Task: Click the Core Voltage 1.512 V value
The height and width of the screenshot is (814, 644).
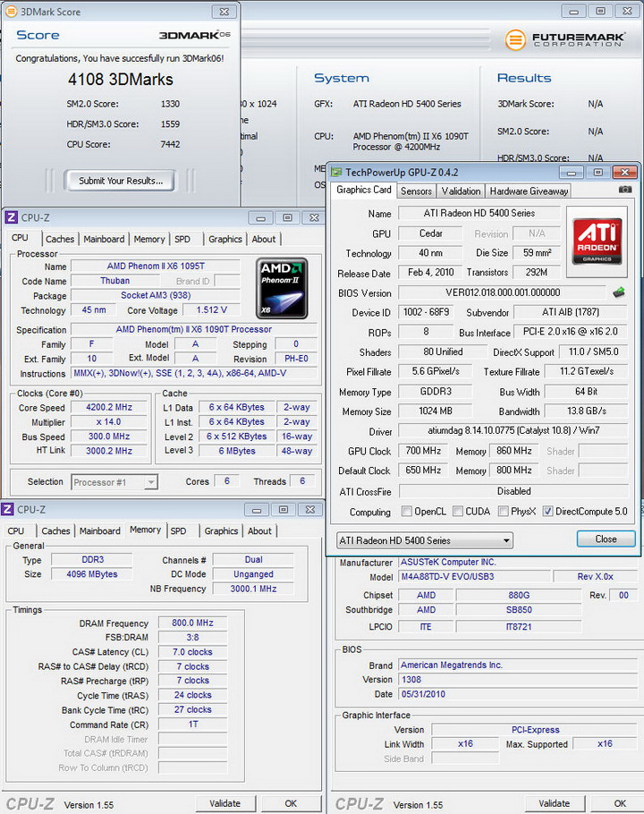Action: coord(211,309)
